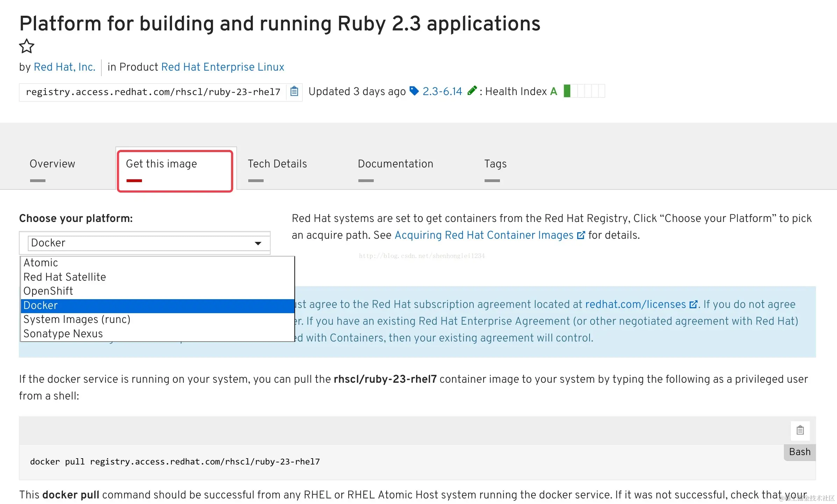Copy registry path with clipboard icon

294,92
